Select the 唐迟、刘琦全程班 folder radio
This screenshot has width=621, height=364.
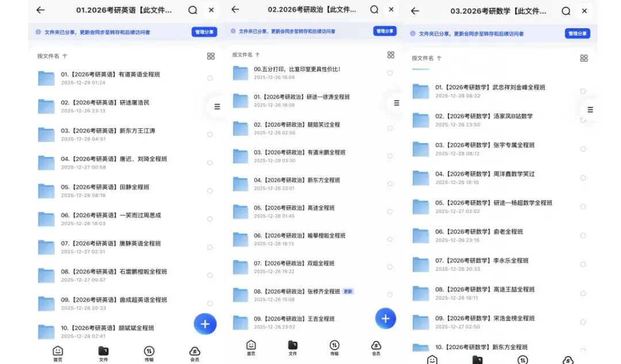point(210,162)
